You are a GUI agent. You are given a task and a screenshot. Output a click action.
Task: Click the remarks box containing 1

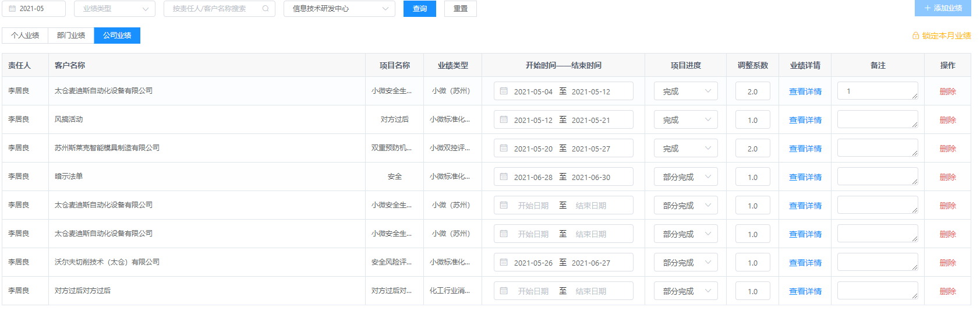(878, 91)
